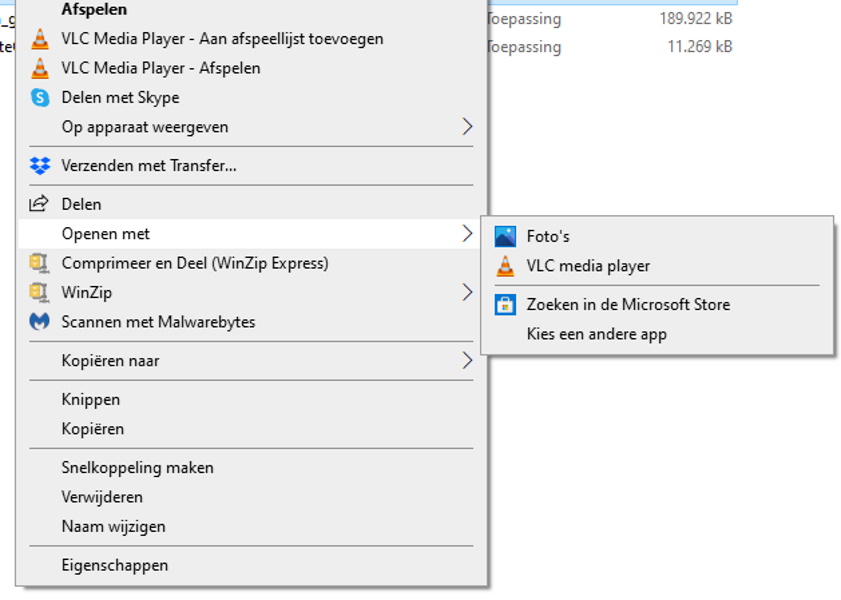Screen dimensions: 841x600
Task: Click the Delen menu entry
Action: pos(252,204)
